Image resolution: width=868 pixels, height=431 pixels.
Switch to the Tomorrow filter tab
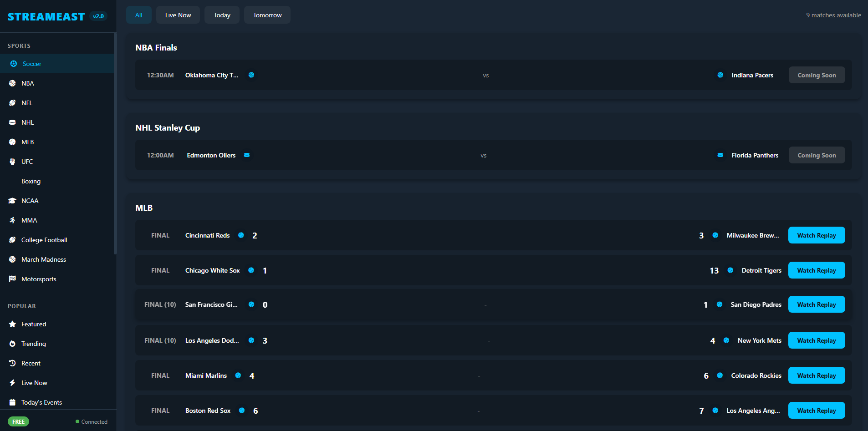[x=267, y=15]
